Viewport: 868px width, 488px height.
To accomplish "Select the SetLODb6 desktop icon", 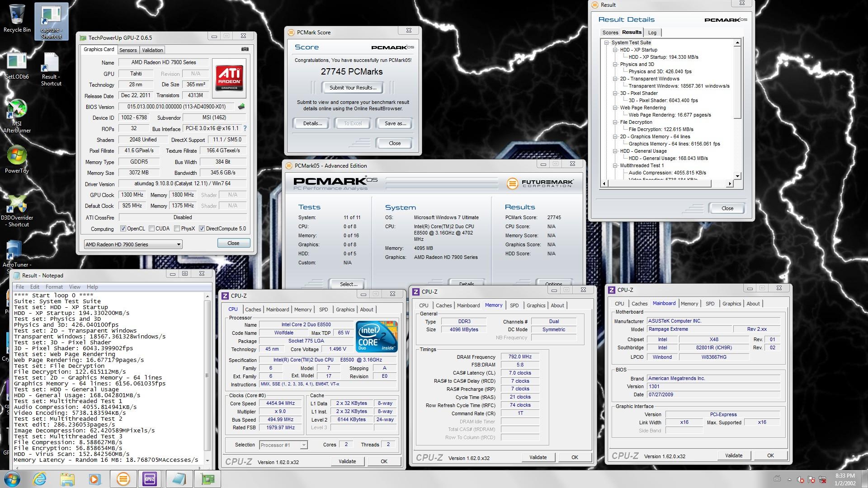I will [17, 66].
